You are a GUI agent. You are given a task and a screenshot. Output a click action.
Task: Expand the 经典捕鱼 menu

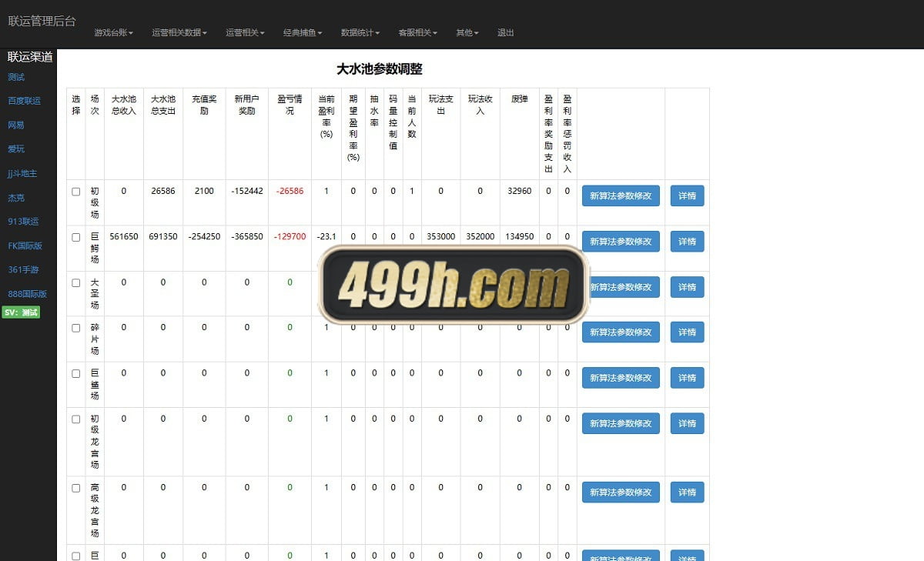tap(303, 33)
